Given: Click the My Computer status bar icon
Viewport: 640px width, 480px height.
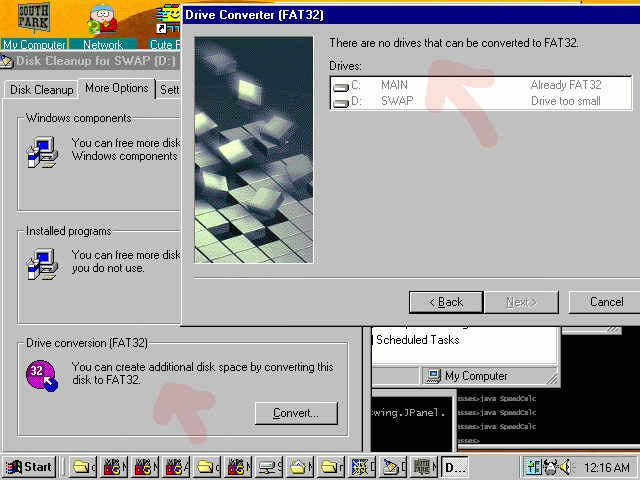Looking at the screenshot, I should [x=433, y=376].
